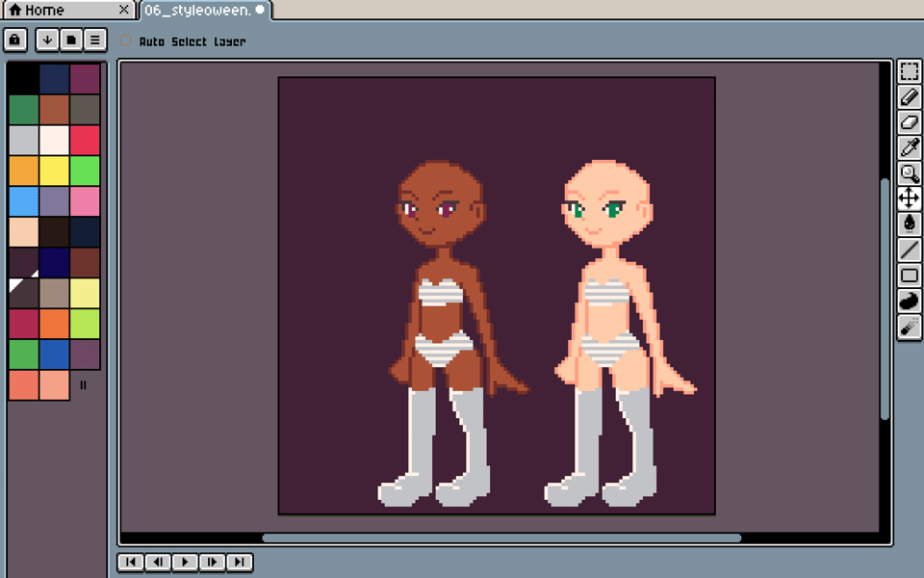Switch to the 06_styleoween file tab
The height and width of the screenshot is (578, 924).
click(x=197, y=11)
